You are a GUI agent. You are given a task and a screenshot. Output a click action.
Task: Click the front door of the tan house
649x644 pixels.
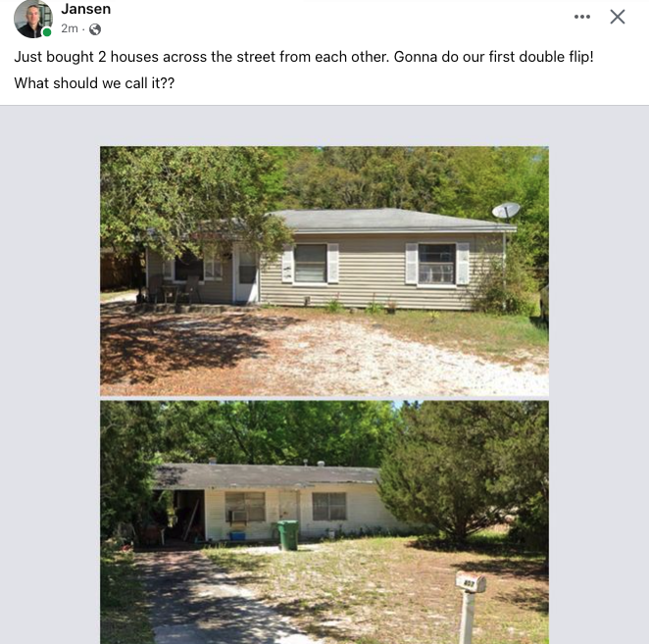pyautogui.click(x=247, y=274)
